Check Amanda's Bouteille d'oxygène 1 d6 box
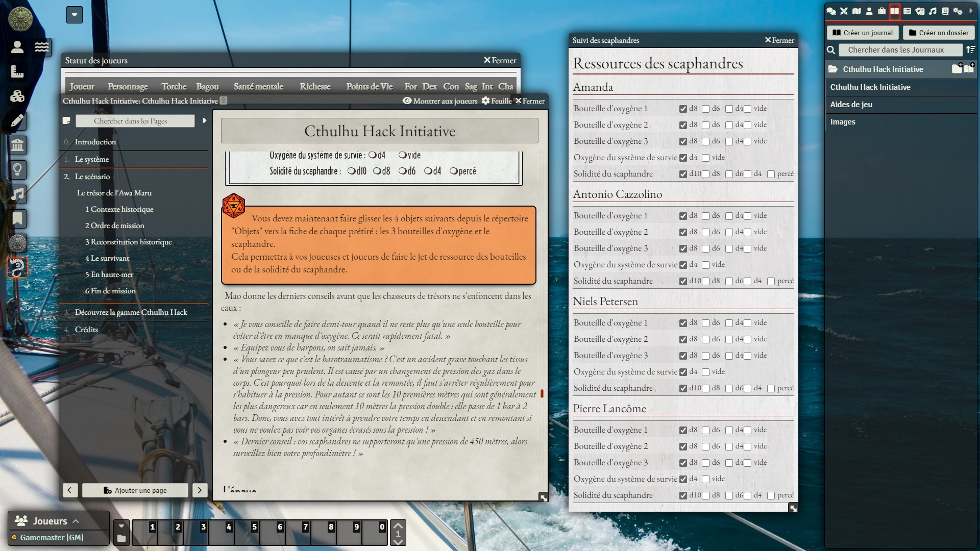 705,109
